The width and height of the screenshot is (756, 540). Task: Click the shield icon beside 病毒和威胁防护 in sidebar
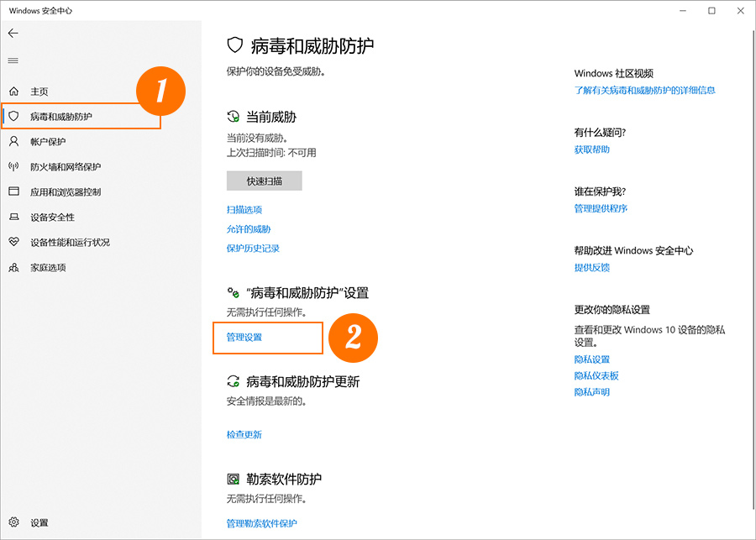click(14, 116)
